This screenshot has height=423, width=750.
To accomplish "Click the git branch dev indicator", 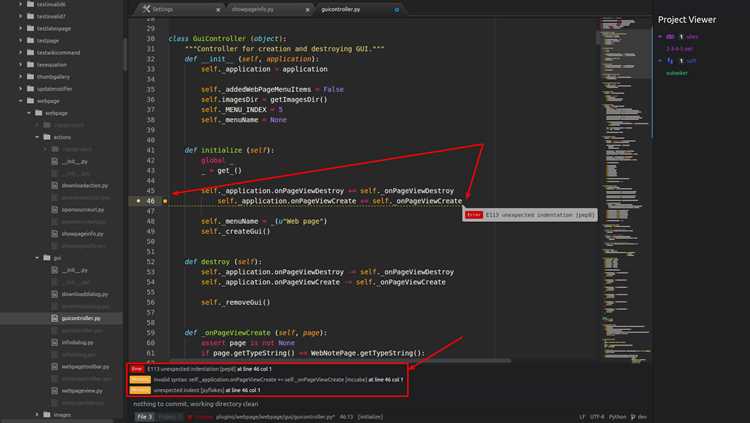I will [639, 417].
